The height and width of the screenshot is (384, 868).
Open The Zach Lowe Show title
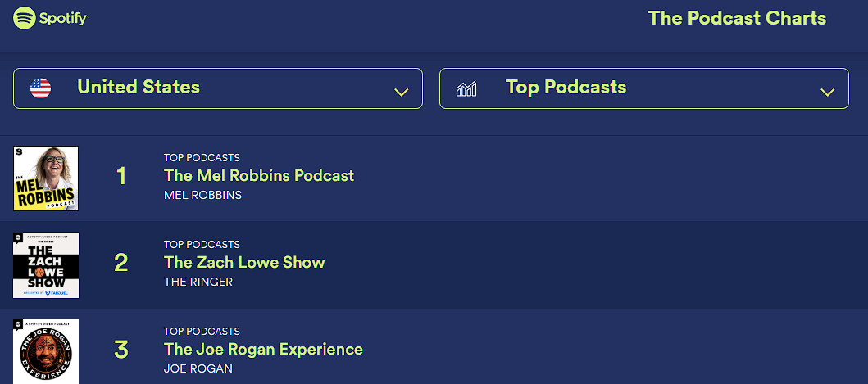click(x=244, y=262)
